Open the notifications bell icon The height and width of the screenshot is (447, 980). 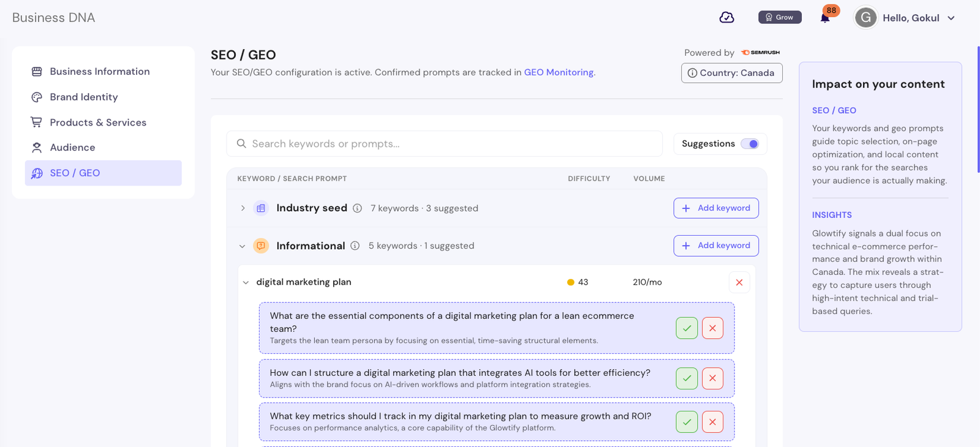[x=825, y=18]
